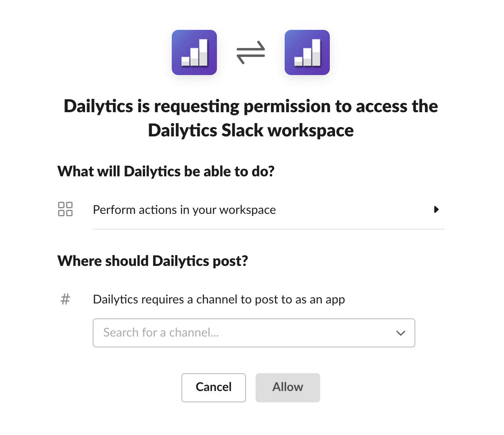This screenshot has width=504, height=435.
Task: Click the right Dailytics workspace logo
Action: (307, 52)
